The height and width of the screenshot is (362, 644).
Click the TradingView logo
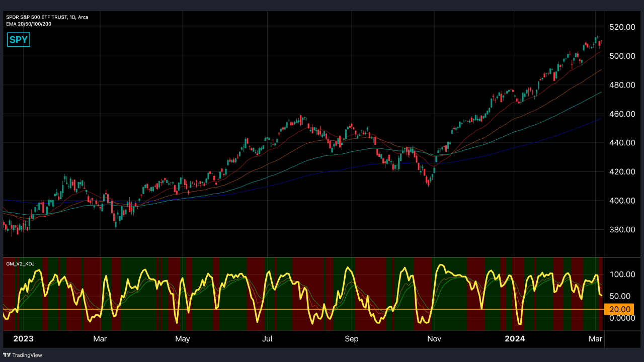pyautogui.click(x=22, y=355)
